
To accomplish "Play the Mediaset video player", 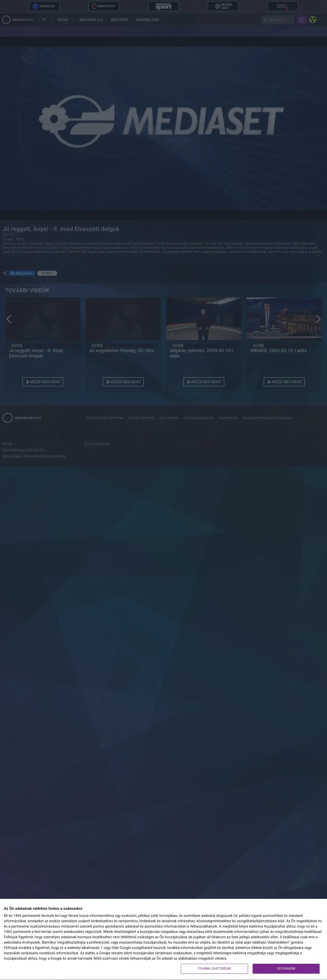I will [163, 128].
